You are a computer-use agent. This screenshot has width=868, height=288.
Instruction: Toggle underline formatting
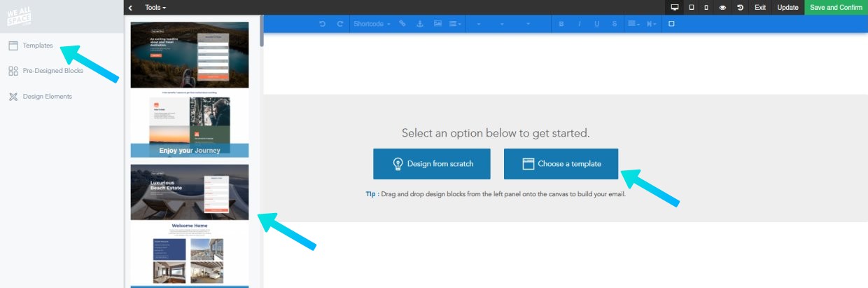coord(596,24)
